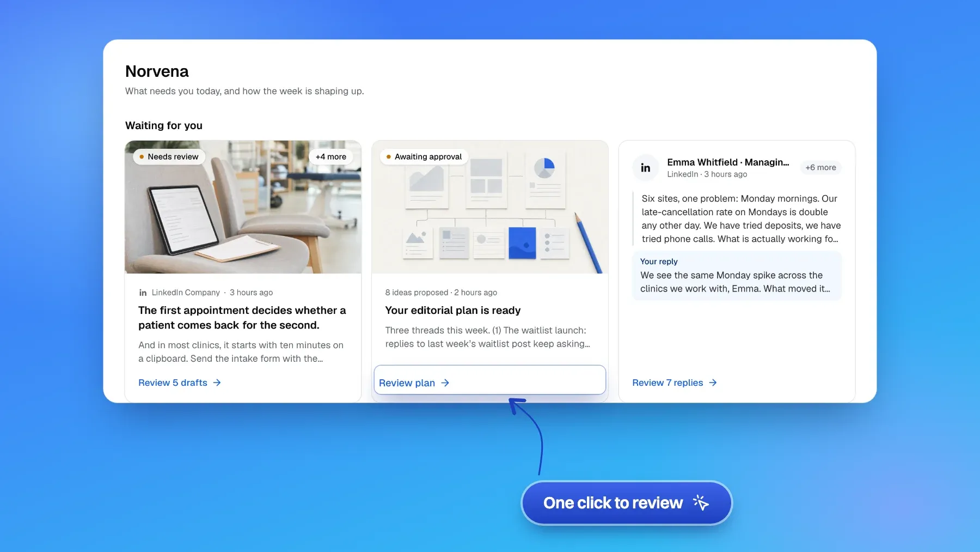
Task: Click the Needs review status badge
Action: 169,157
